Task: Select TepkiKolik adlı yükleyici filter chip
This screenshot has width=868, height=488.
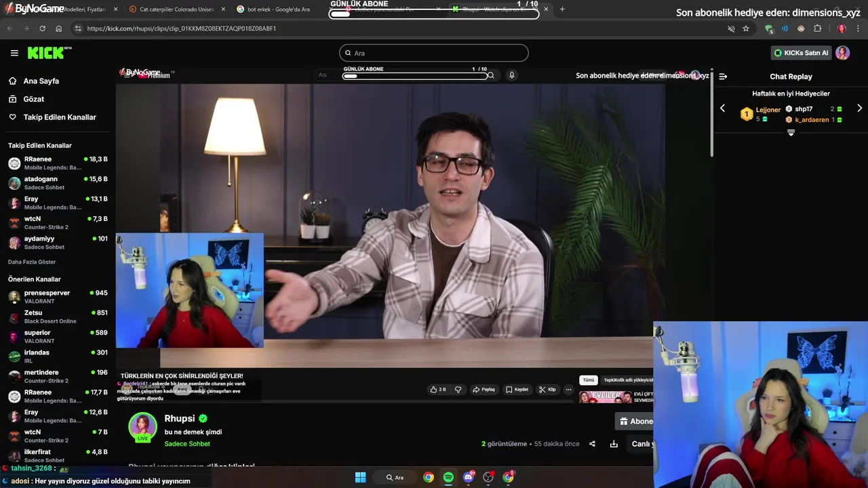Action: (x=627, y=380)
